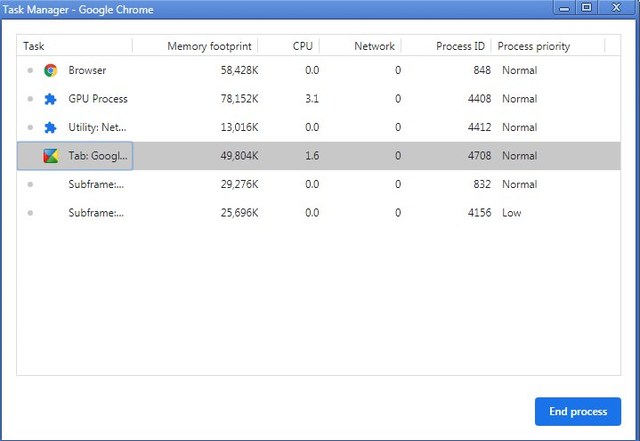Maximize the Task Manager window
The height and width of the screenshot is (441, 640).
(586, 8)
